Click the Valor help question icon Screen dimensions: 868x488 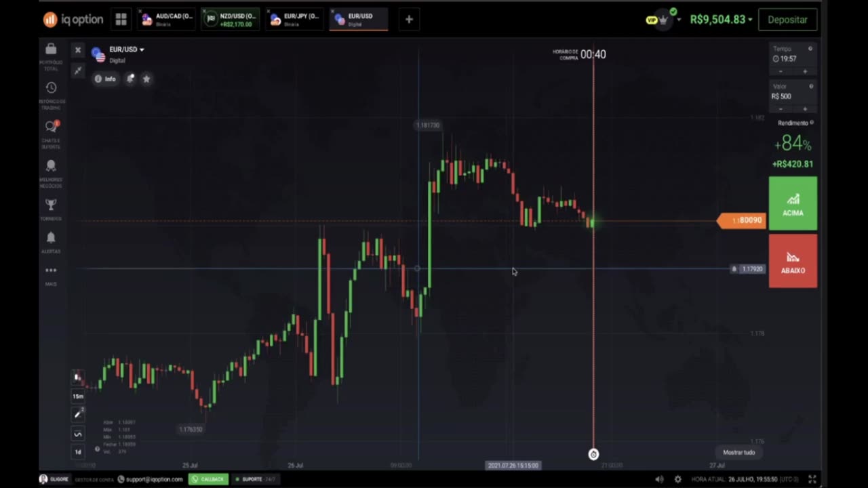[x=810, y=86]
